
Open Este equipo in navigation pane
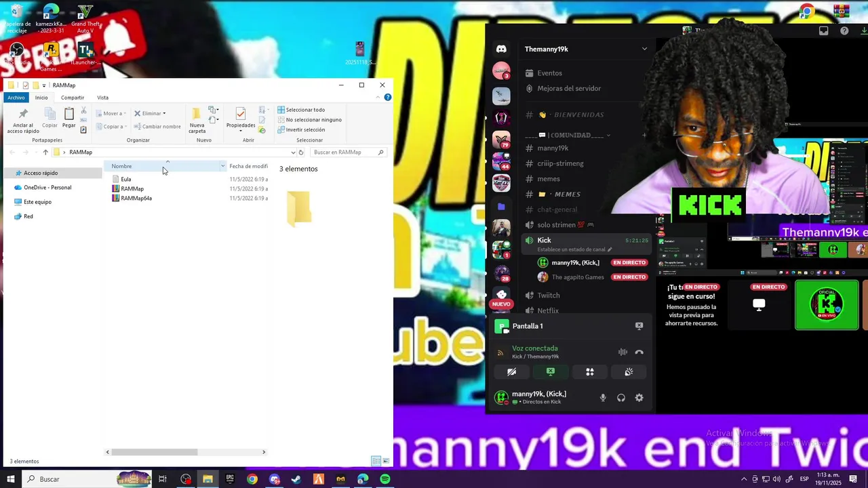[x=37, y=202]
